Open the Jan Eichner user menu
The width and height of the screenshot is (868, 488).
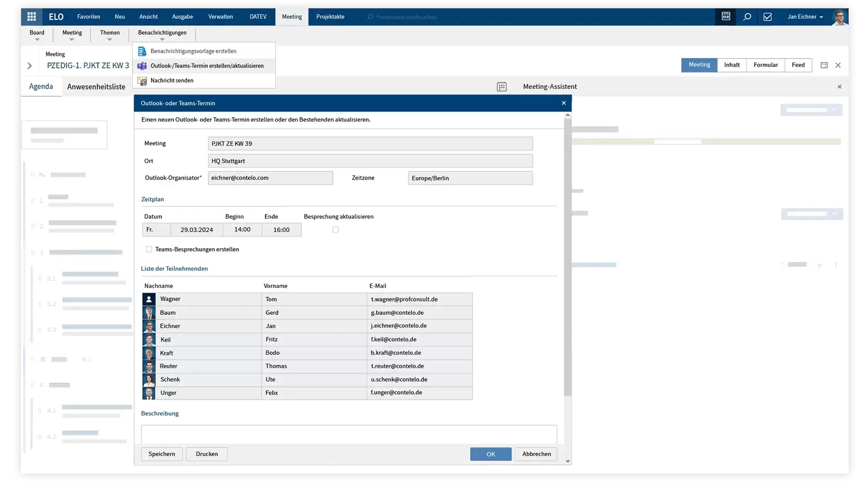805,17
